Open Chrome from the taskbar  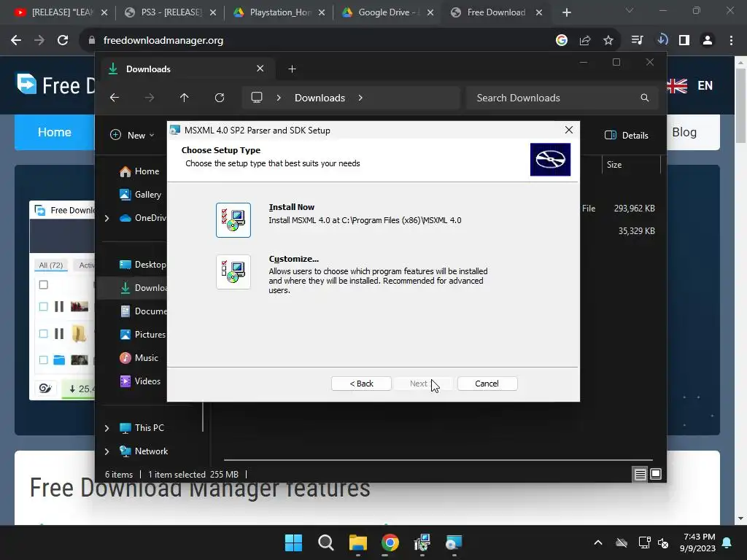click(x=390, y=542)
